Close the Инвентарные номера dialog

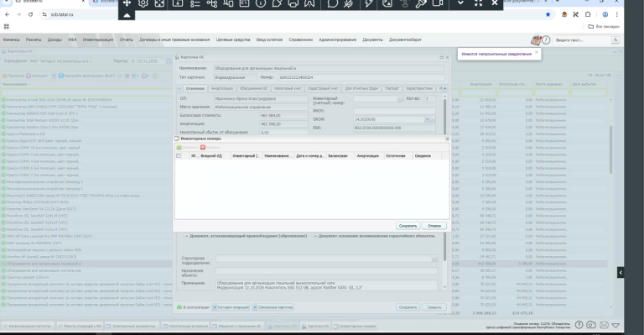click(447, 139)
